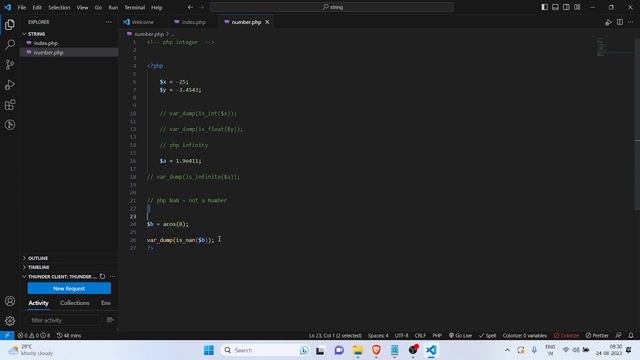Image resolution: width=640 pixels, height=360 pixels.
Task: Click the 48 mins time tracker status
Action: click(69, 336)
